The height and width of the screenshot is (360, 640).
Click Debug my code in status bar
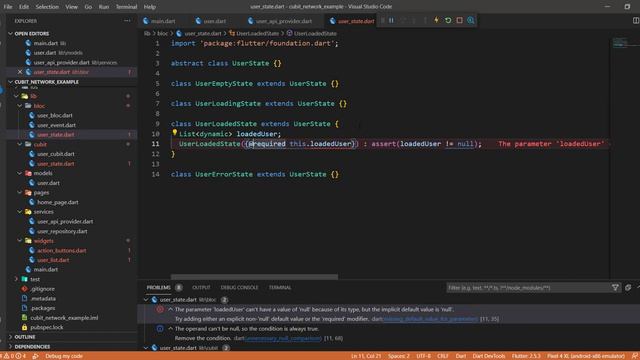click(x=64, y=356)
